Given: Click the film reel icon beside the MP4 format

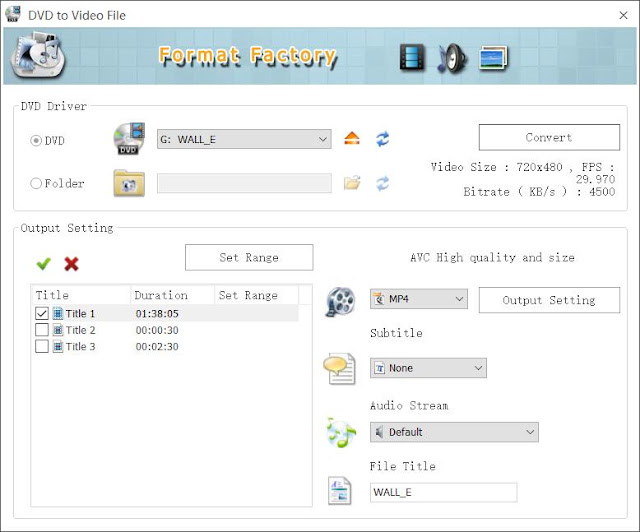Looking at the screenshot, I should point(340,301).
